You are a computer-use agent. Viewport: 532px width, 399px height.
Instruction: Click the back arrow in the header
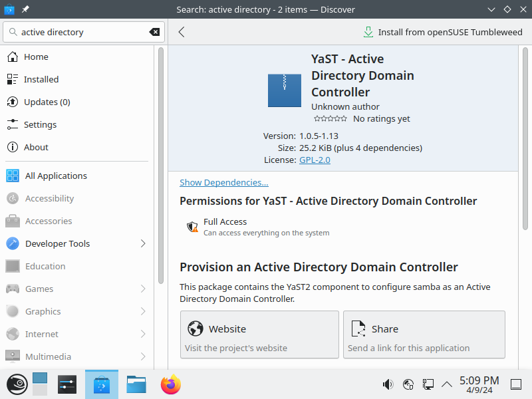(182, 32)
